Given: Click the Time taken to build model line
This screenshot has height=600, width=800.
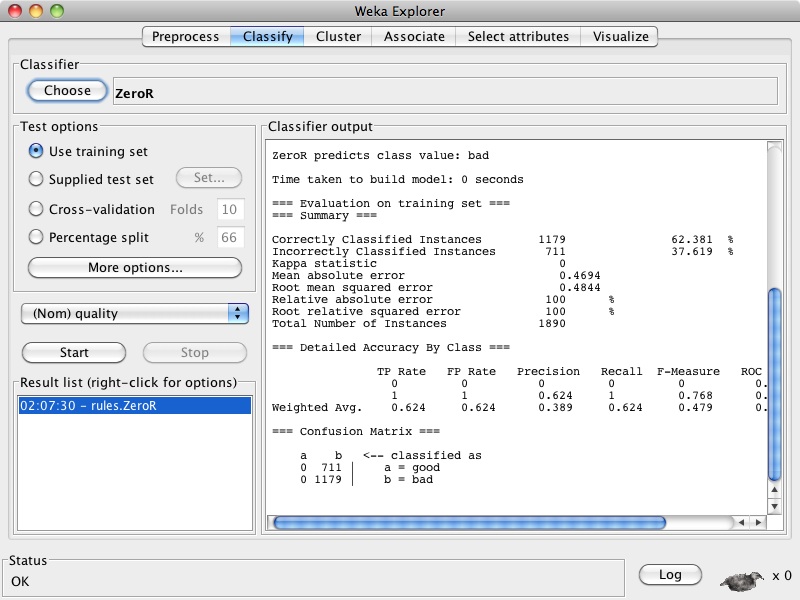Looking at the screenshot, I should pyautogui.click(x=398, y=180).
